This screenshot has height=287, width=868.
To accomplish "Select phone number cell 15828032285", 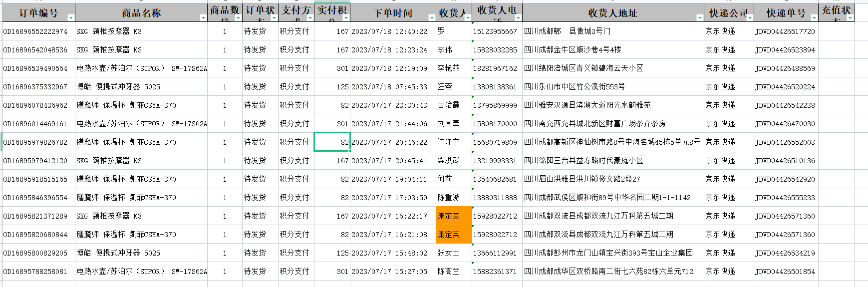I will pyautogui.click(x=497, y=49).
